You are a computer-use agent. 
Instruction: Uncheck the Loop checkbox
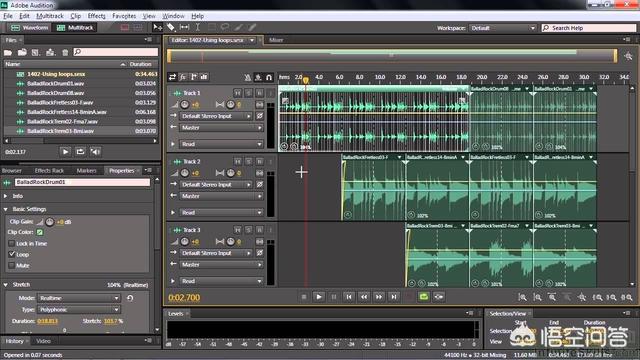pos(11,254)
